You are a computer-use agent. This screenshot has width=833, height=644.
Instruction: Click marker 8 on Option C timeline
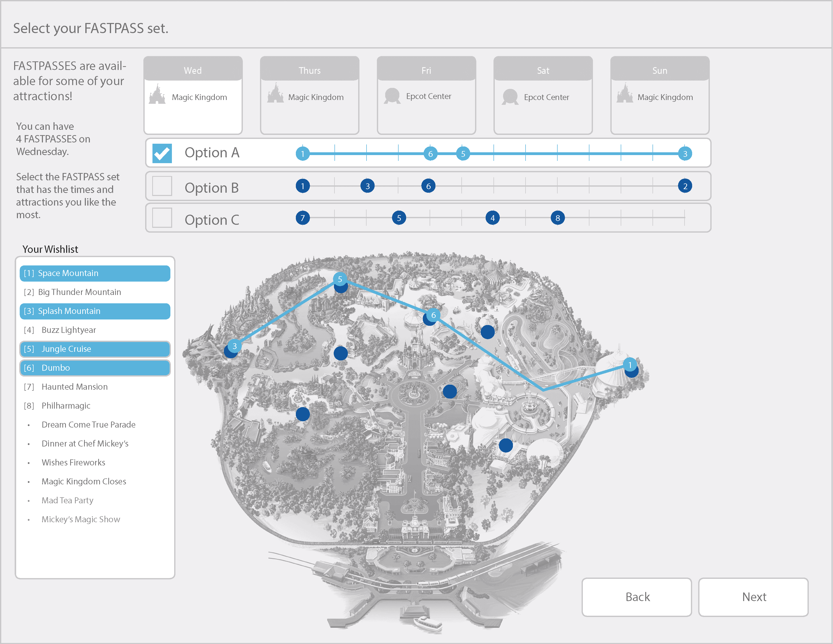pos(558,218)
